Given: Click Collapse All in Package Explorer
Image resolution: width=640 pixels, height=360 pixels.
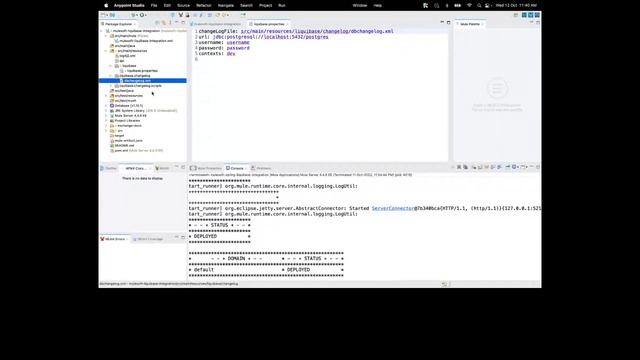Looking at the screenshot, I should [158, 23].
